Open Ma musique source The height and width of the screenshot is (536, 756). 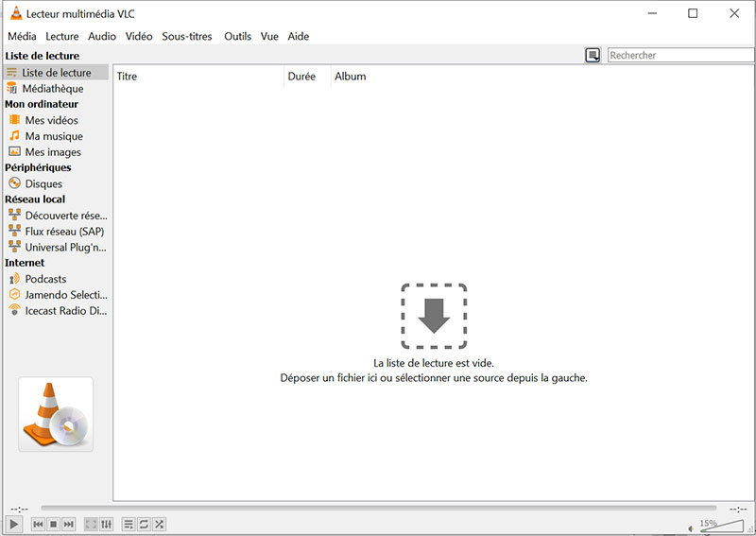[x=54, y=136]
